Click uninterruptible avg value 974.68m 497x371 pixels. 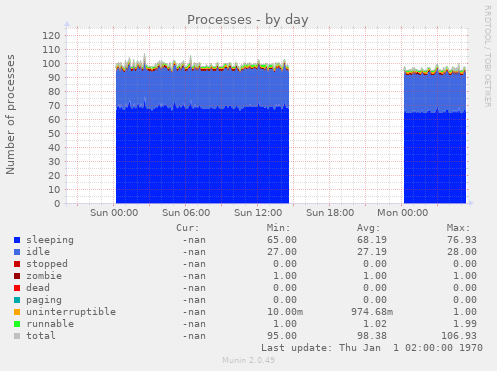point(372,312)
